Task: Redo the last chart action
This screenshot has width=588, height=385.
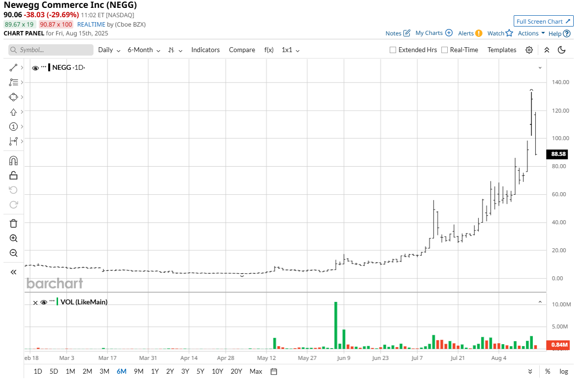Action: [x=13, y=205]
